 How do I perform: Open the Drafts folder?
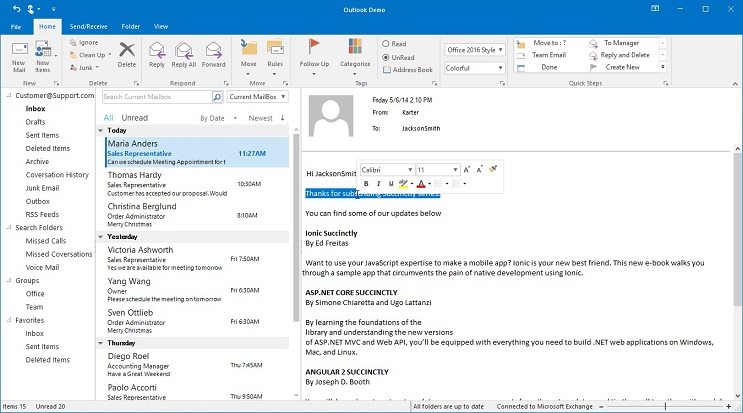36,122
